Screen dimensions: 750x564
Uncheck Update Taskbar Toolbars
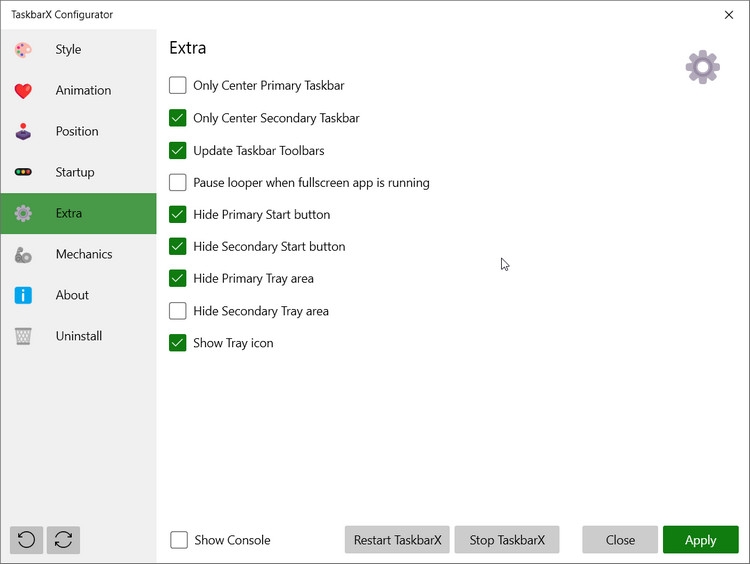pyautogui.click(x=178, y=151)
